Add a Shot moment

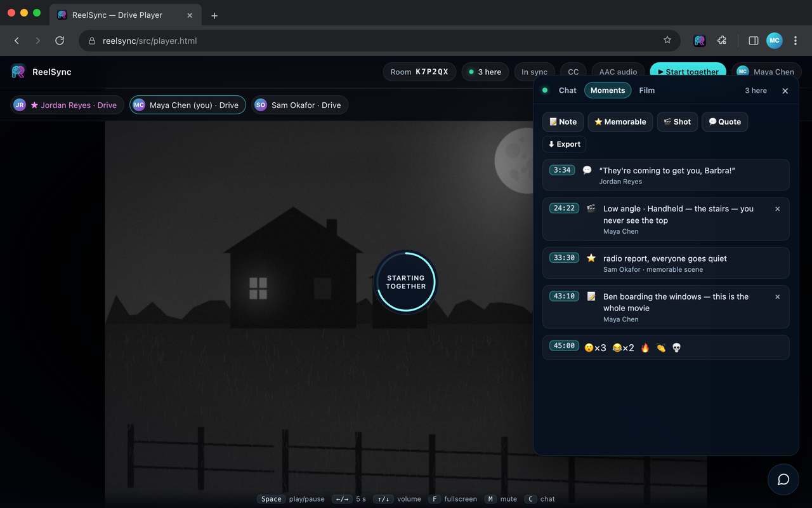[x=678, y=122]
